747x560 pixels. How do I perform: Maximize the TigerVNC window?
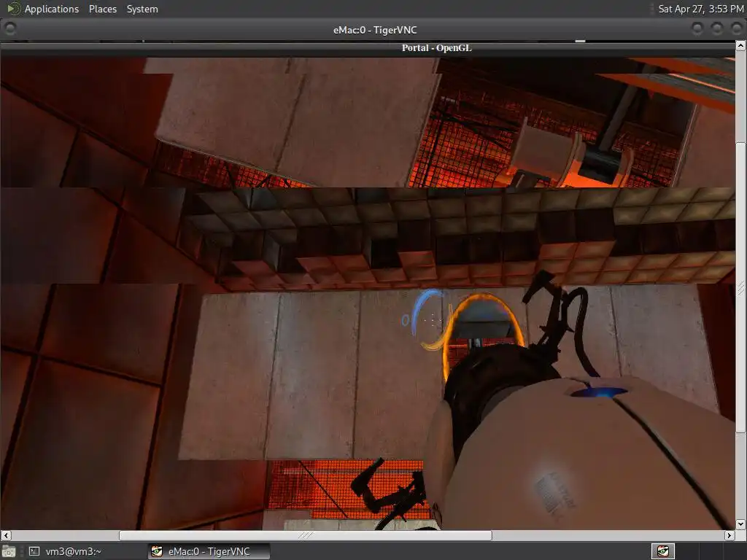point(717,29)
